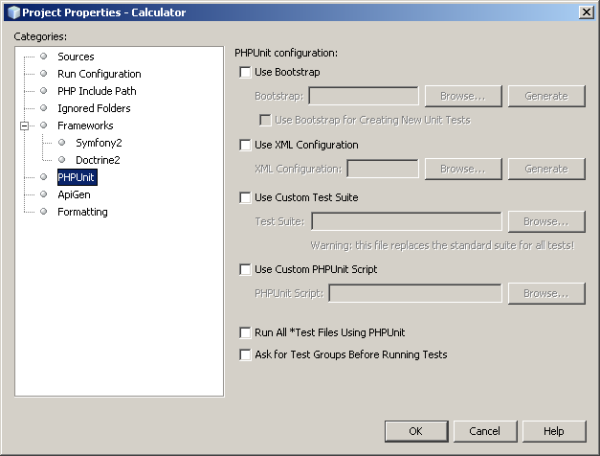This screenshot has height=456, width=600.
Task: Click the bullet icon beside Sources
Action: click(44, 57)
